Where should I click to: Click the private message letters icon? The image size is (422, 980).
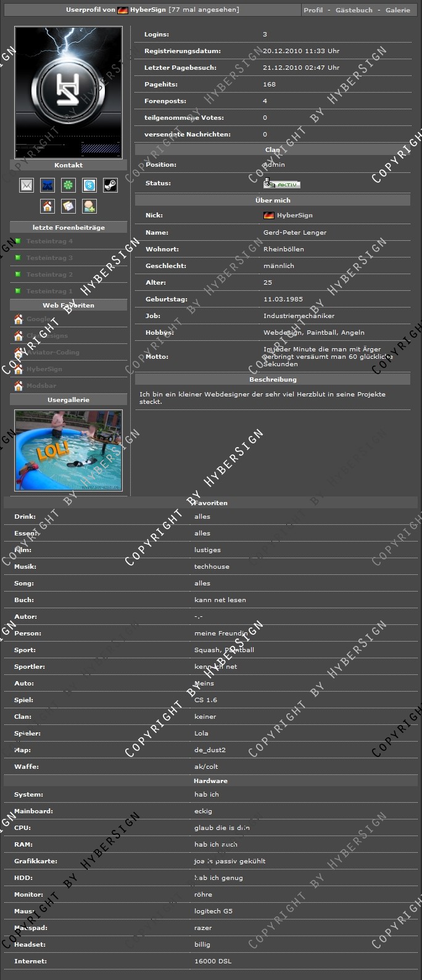pos(68,206)
